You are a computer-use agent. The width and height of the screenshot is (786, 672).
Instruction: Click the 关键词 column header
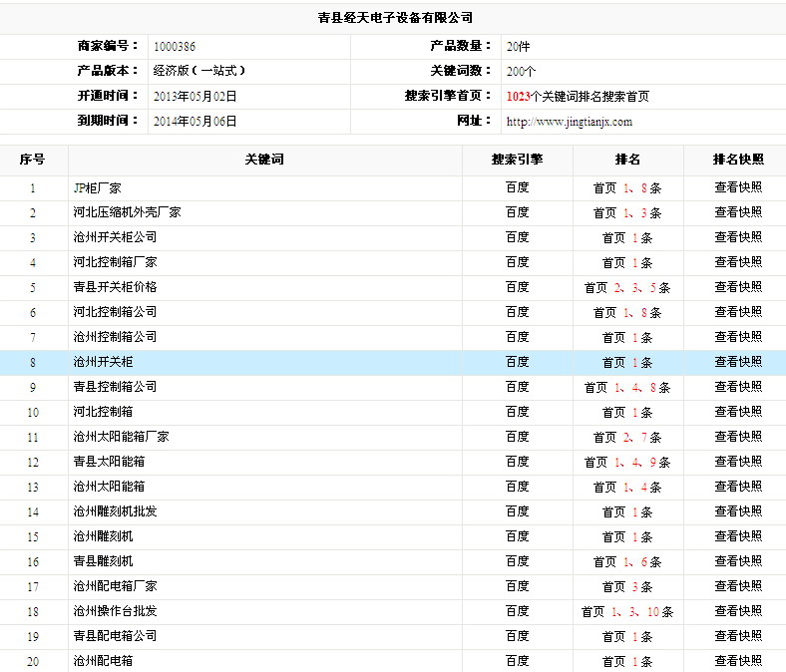pyautogui.click(x=264, y=160)
